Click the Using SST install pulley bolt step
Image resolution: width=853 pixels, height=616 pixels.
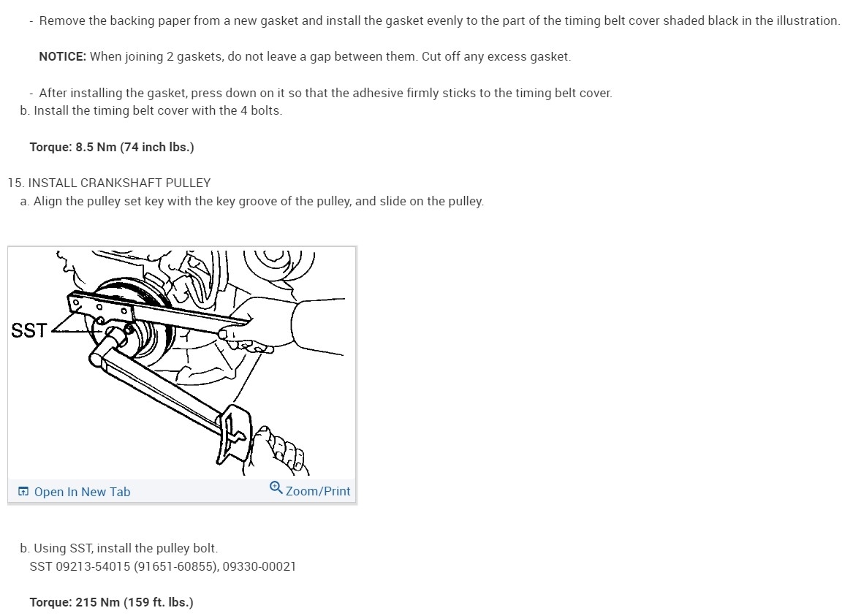pos(118,548)
